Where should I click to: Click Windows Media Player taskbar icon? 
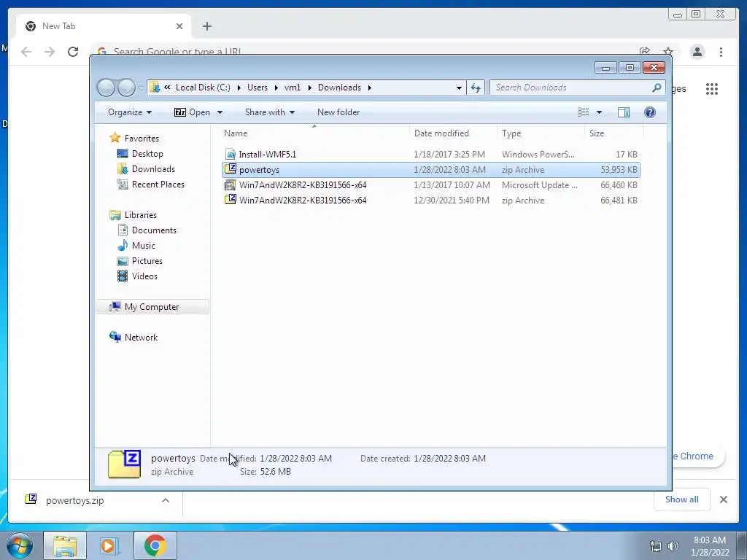tap(109, 545)
